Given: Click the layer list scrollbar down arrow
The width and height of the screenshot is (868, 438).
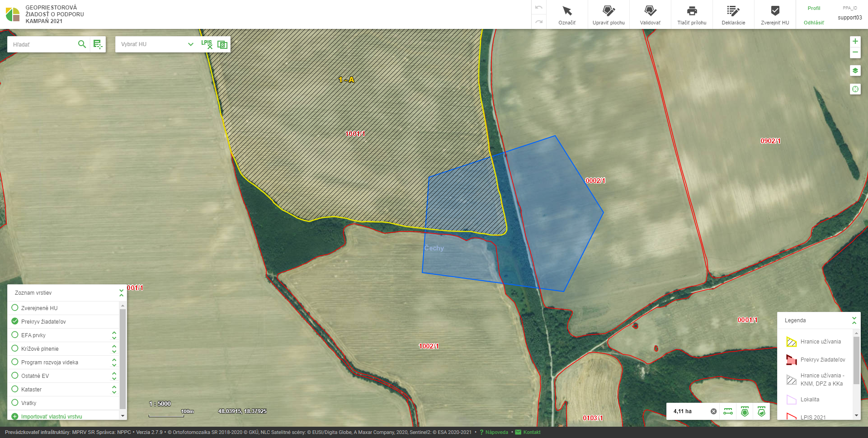Looking at the screenshot, I should 123,415.
